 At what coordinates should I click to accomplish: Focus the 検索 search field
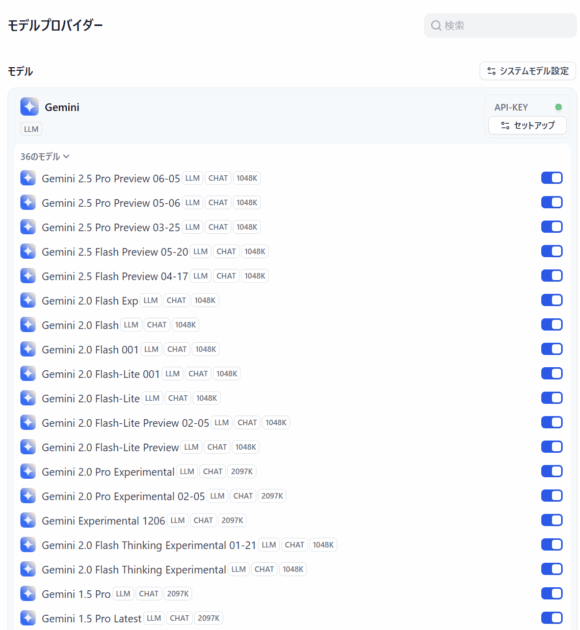click(500, 26)
